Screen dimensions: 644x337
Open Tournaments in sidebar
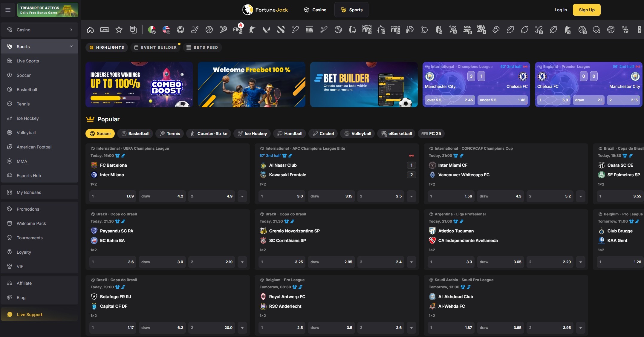coord(39,238)
